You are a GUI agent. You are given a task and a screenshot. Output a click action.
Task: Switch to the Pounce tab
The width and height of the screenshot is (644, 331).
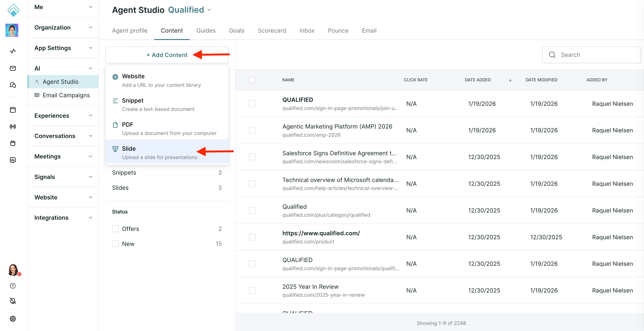338,31
